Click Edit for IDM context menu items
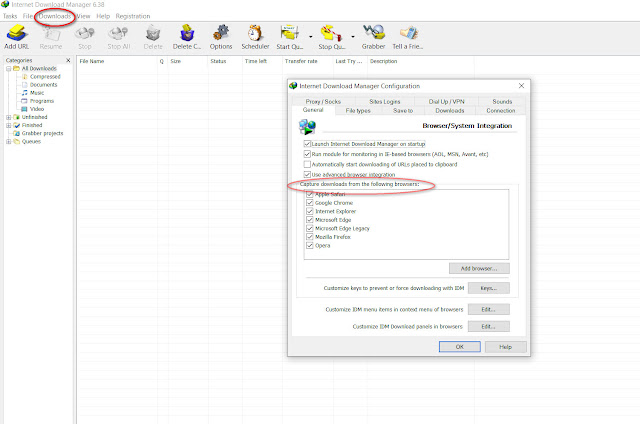640x424 pixels. pos(489,309)
